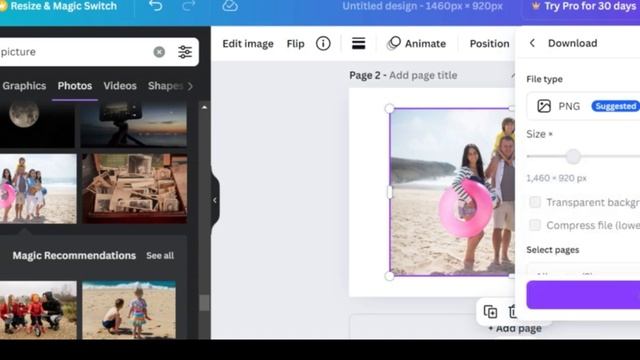This screenshot has width=640, height=360.
Task: Select the kids on bikes recommendation
Action: [38, 310]
